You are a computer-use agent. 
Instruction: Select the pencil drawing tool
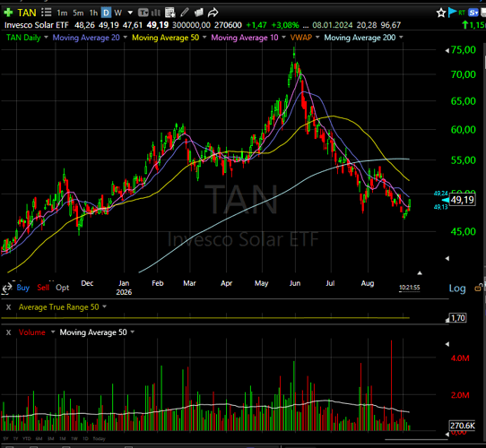(185, 13)
